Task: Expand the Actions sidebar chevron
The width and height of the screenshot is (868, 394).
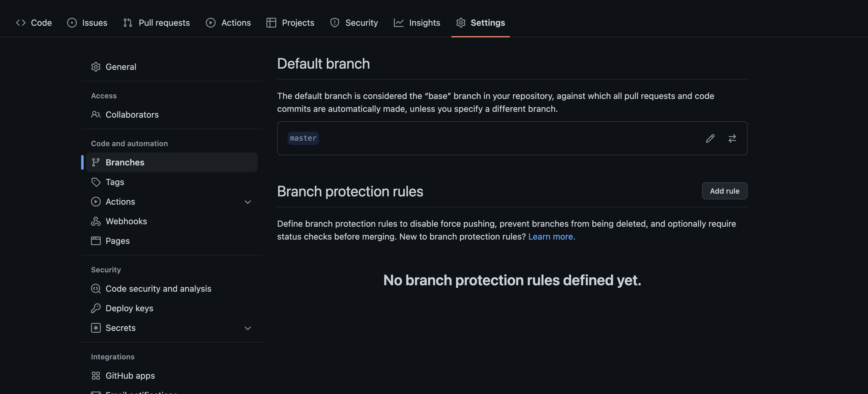Action: coord(248,202)
